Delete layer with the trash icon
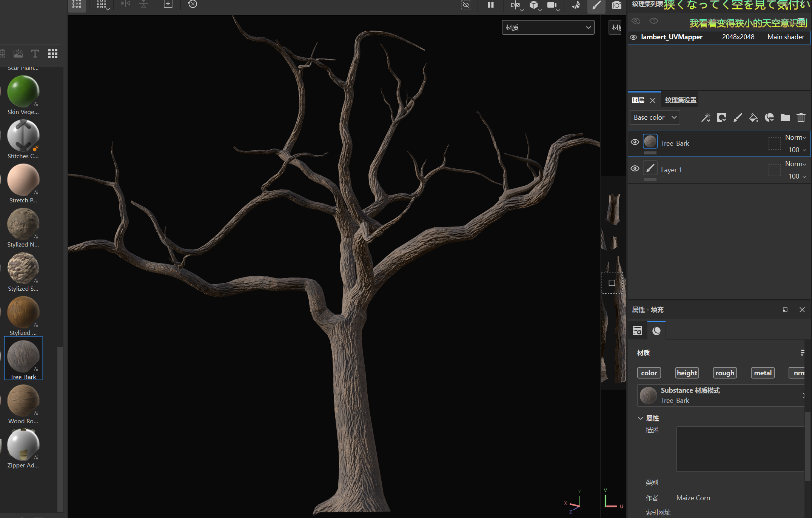The height and width of the screenshot is (518, 812). (801, 118)
